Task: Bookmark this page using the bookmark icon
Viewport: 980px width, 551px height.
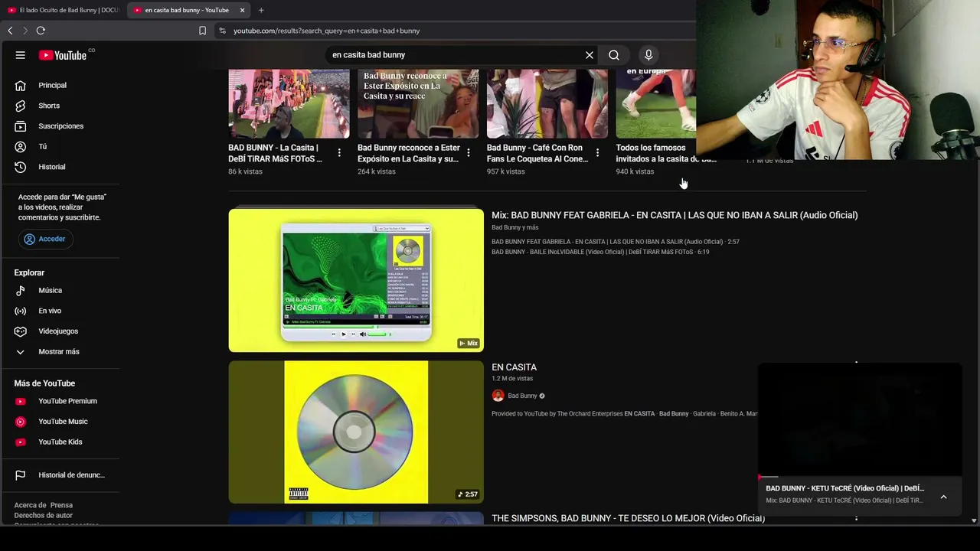Action: (202, 31)
